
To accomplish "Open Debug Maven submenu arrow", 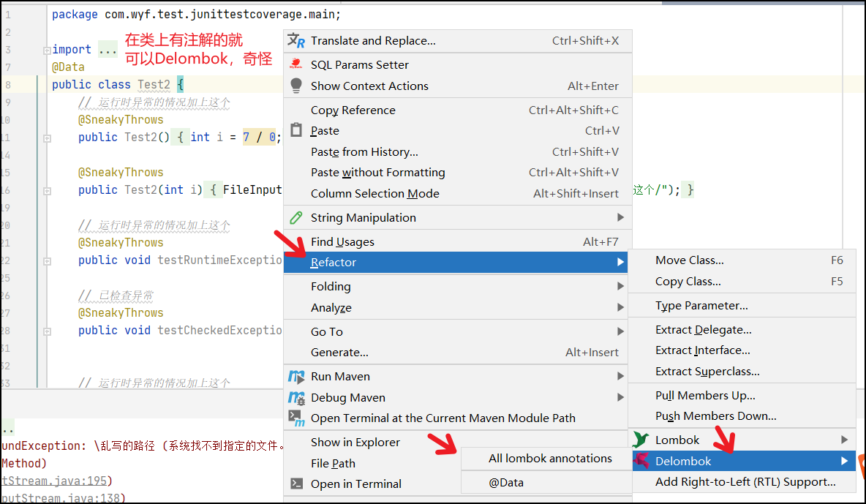I will (x=620, y=397).
